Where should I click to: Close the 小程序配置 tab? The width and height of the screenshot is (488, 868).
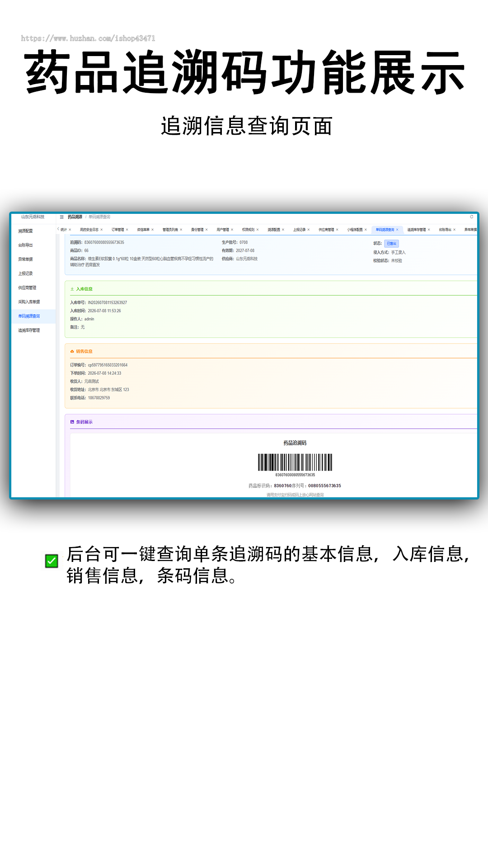(x=366, y=230)
